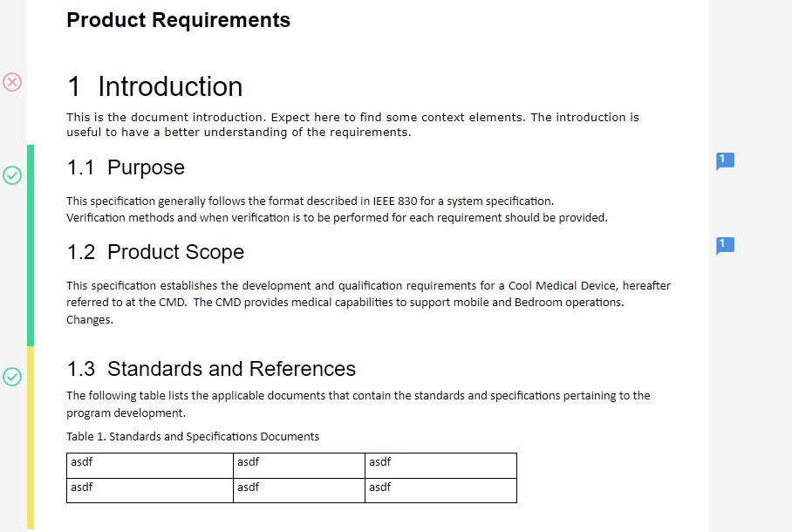Click the applicable documents paragraph under Standards
Screen dimensions: 792x532
click(358, 404)
